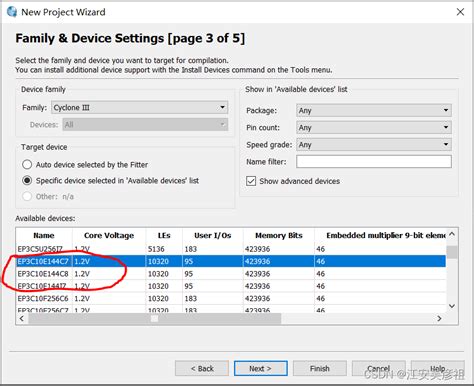This screenshot has width=474, height=386.
Task: Click down arrow of device list scrollbar
Action: (x=452, y=306)
